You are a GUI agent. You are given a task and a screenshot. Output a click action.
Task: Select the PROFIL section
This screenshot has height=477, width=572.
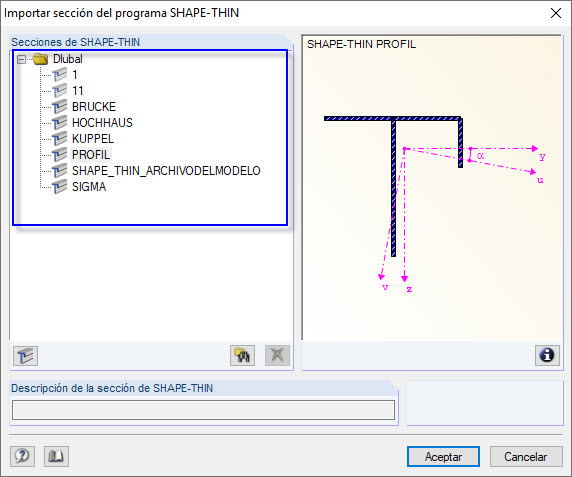click(90, 155)
